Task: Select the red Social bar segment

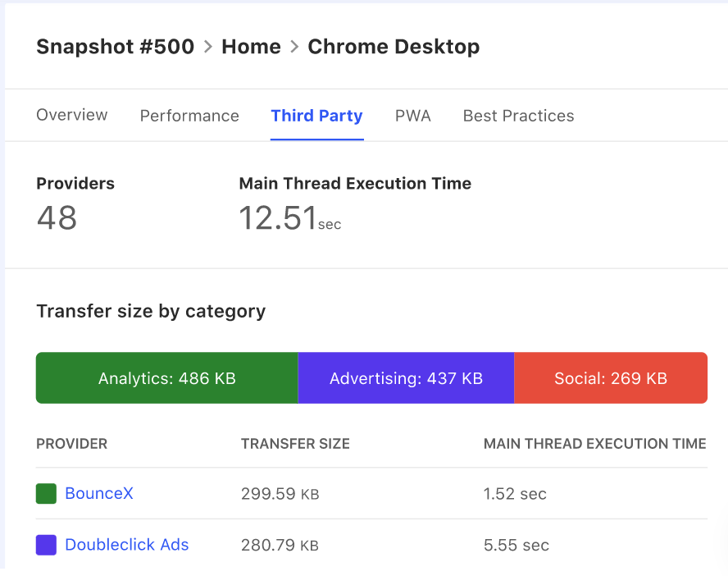Action: coord(610,378)
